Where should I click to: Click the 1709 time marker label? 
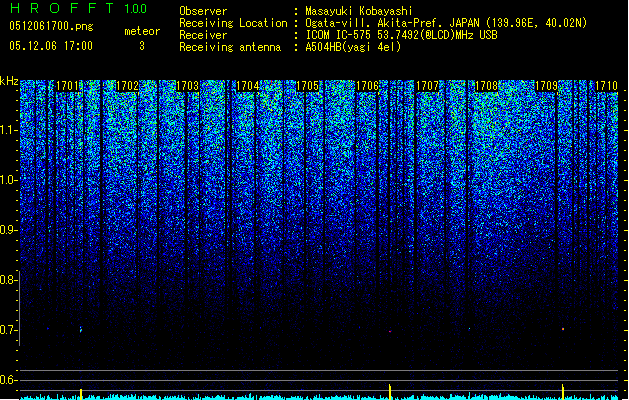(546, 86)
